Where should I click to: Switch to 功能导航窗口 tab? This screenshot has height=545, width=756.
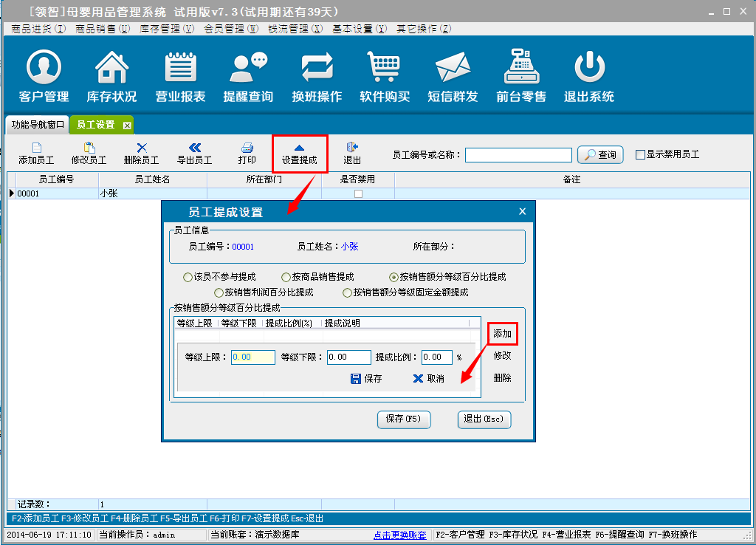click(38, 125)
